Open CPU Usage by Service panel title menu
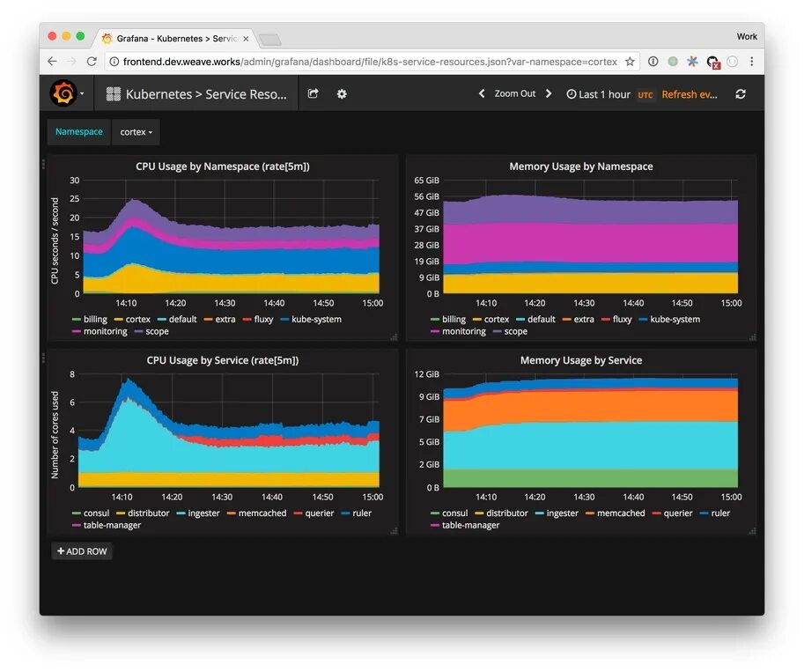This screenshot has height=672, width=804. [223, 360]
